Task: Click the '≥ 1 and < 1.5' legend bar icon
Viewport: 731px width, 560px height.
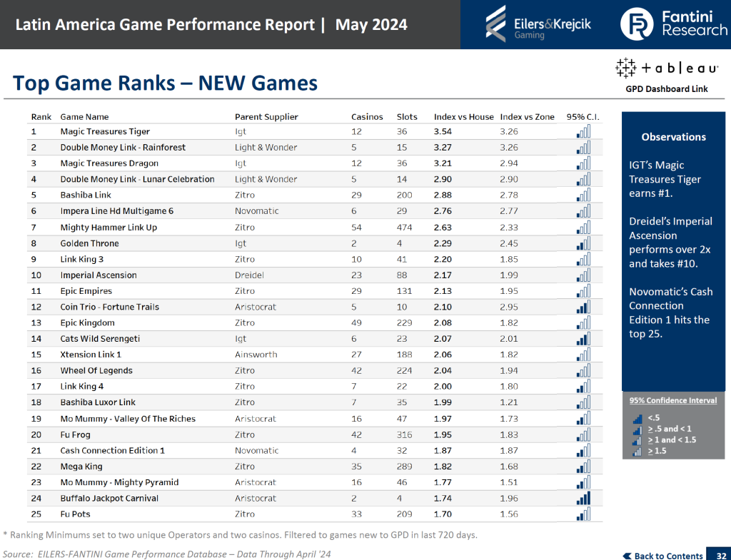Action: (637, 440)
